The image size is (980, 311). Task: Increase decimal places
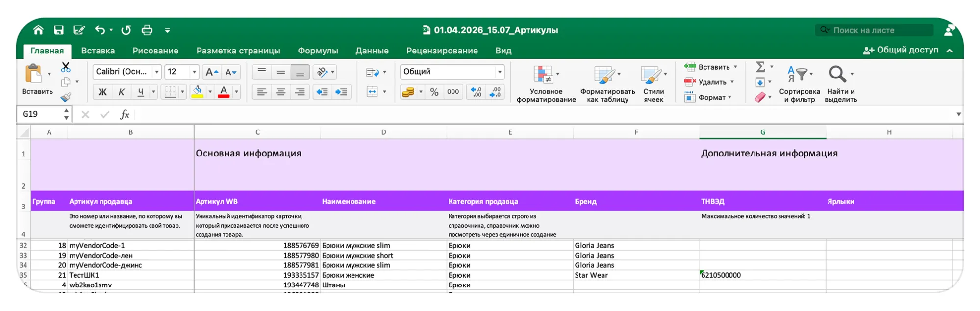pos(476,92)
